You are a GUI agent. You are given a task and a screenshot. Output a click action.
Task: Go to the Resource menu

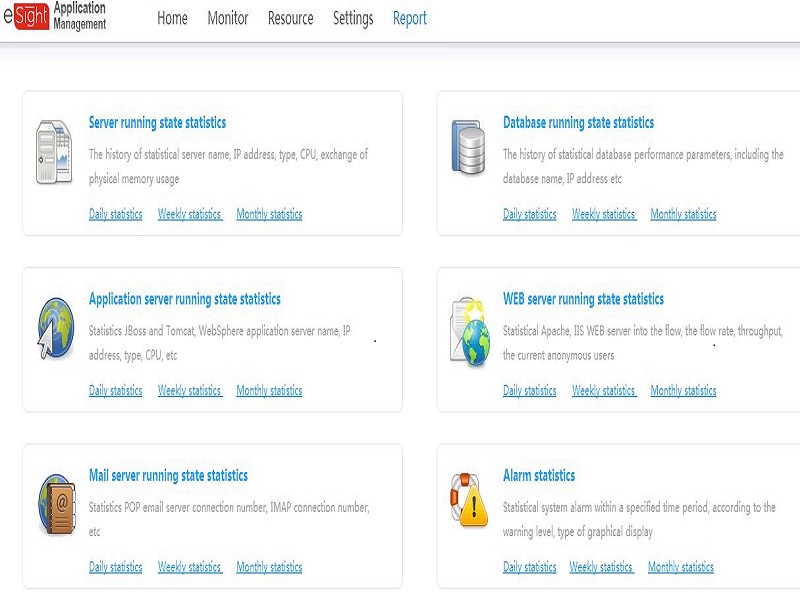coord(291,18)
